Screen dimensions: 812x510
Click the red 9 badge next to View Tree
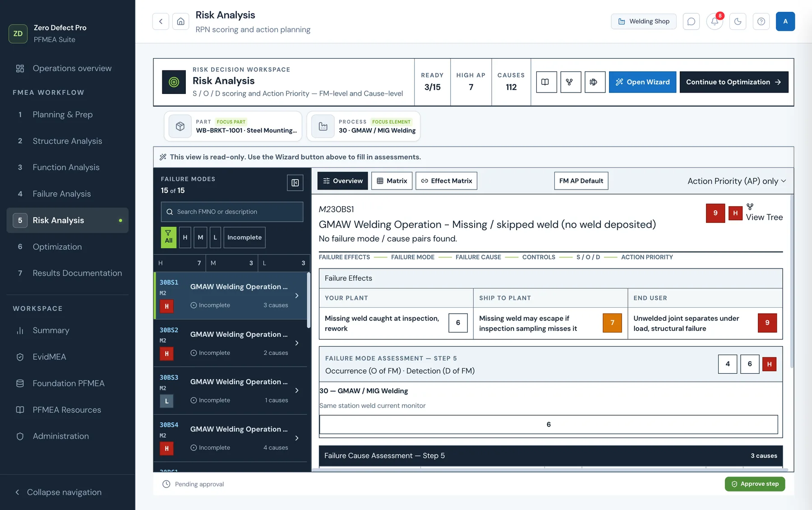click(x=715, y=213)
